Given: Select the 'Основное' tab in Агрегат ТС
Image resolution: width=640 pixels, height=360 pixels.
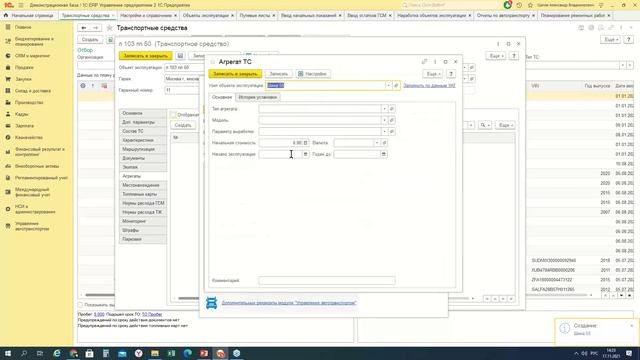Looking at the screenshot, I should tap(222, 97).
